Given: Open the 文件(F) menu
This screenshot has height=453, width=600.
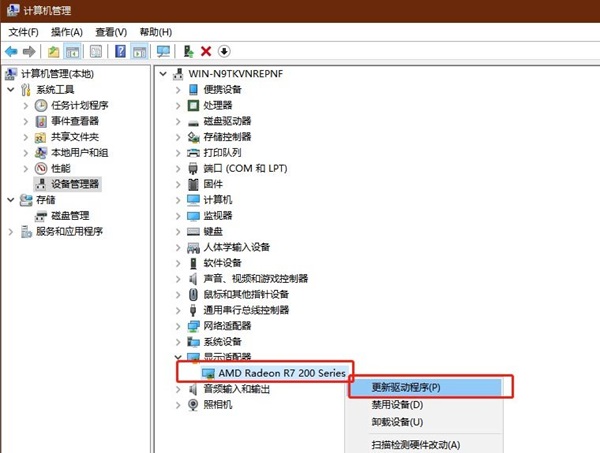Looking at the screenshot, I should click(x=23, y=32).
